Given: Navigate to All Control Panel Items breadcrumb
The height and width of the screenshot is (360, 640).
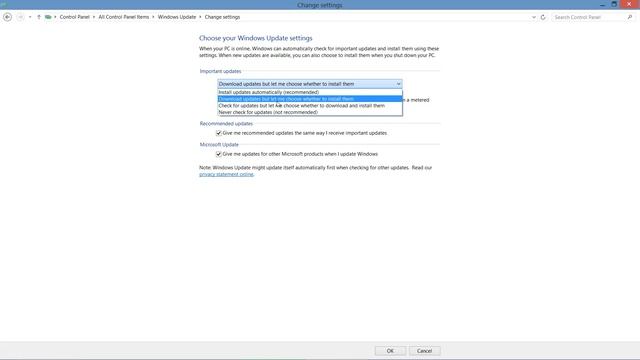Looking at the screenshot, I should (x=124, y=17).
